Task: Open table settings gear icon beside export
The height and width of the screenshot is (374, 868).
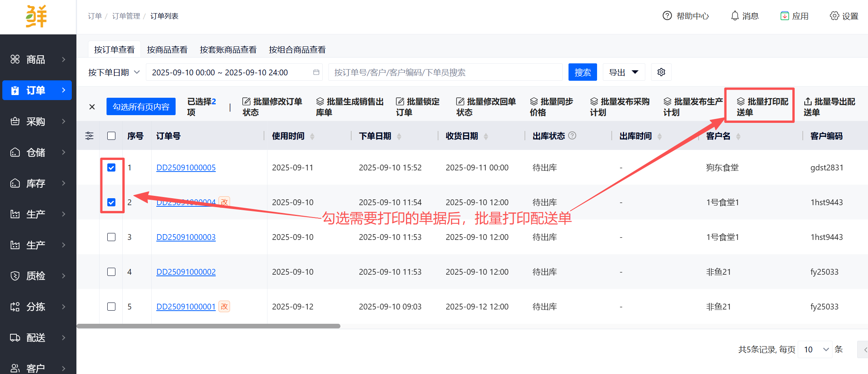Action: click(x=661, y=72)
